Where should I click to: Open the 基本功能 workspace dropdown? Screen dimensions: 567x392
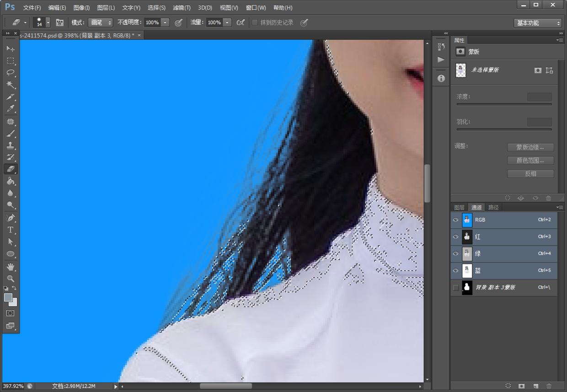(537, 23)
